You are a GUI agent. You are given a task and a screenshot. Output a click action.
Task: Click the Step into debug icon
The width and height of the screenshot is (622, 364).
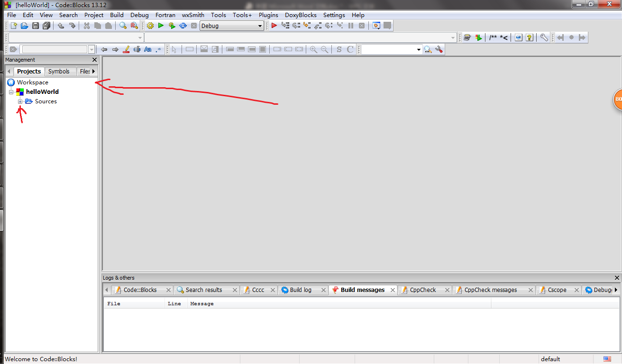click(307, 26)
